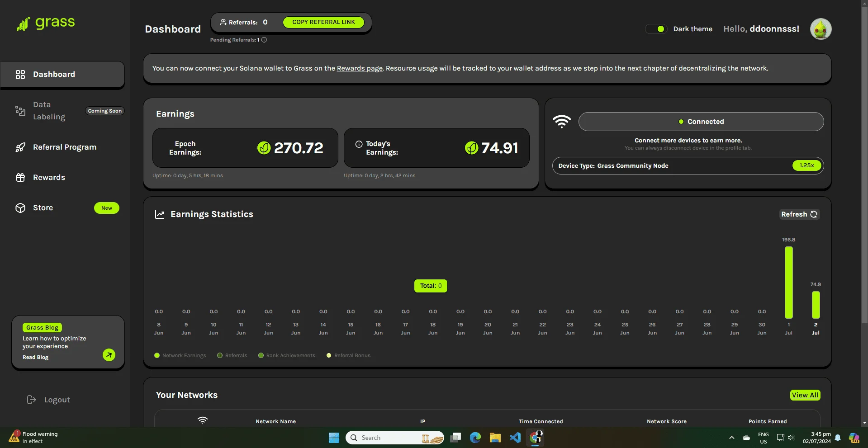Toggle Rank Achievements legend item
Screen dimensions: 868x448
tap(287, 355)
